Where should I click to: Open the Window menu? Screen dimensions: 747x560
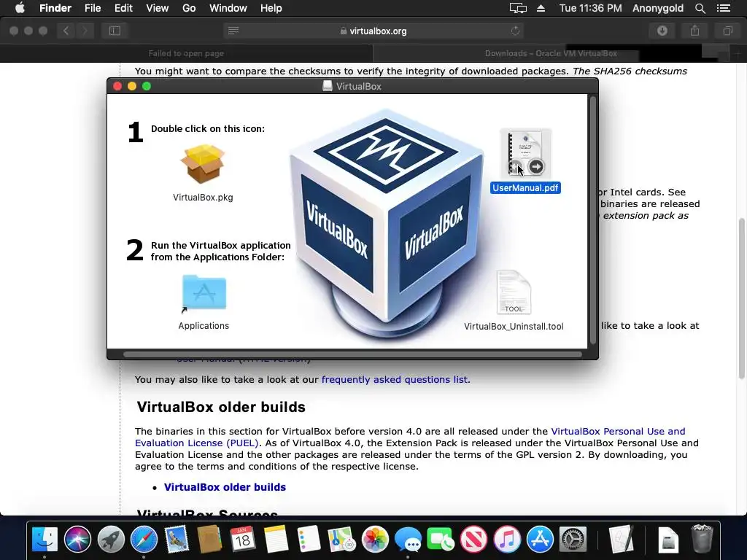[228, 8]
